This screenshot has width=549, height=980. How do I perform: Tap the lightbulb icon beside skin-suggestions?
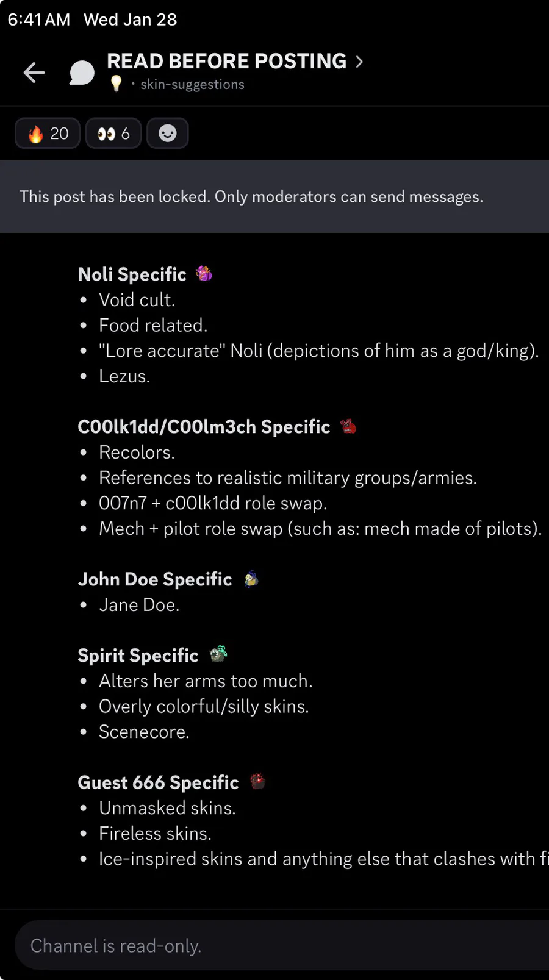(116, 84)
